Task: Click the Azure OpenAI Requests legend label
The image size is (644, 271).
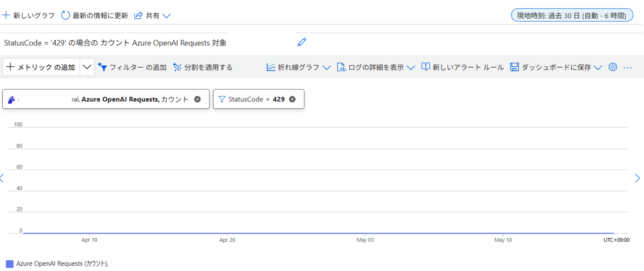Action: tap(62, 264)
